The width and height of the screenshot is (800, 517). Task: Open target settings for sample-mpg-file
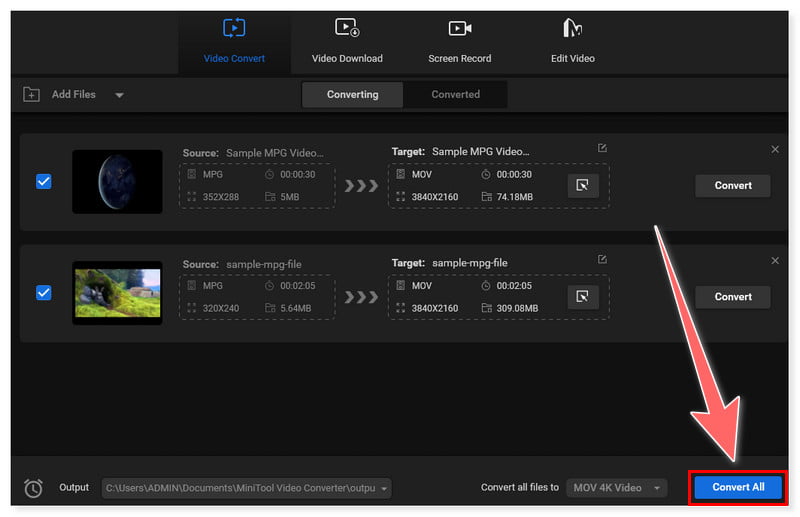pos(582,297)
